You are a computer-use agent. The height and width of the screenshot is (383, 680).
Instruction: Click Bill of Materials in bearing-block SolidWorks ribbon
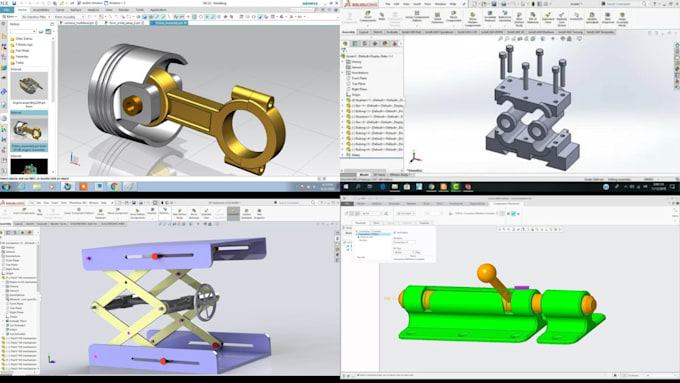(533, 18)
